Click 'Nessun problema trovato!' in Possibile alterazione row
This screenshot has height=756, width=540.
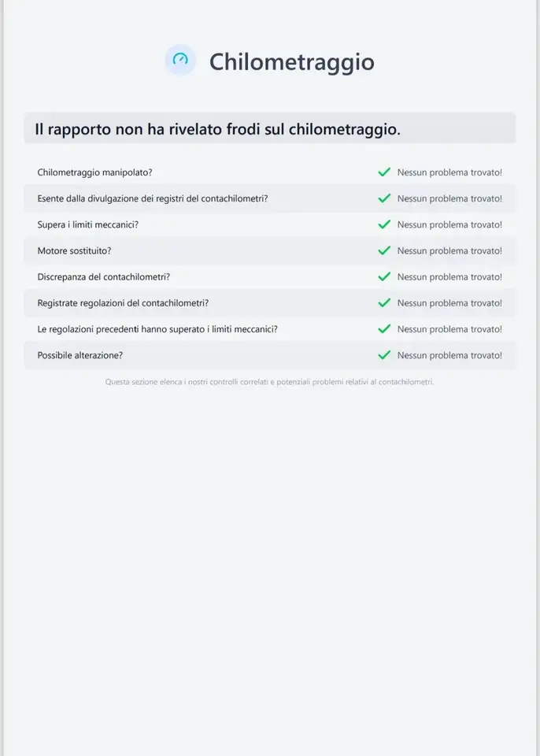(x=449, y=355)
